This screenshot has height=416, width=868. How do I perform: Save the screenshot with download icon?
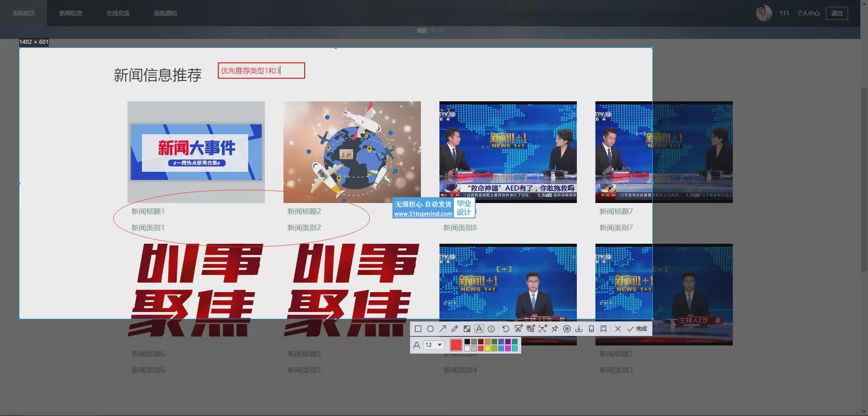click(579, 329)
